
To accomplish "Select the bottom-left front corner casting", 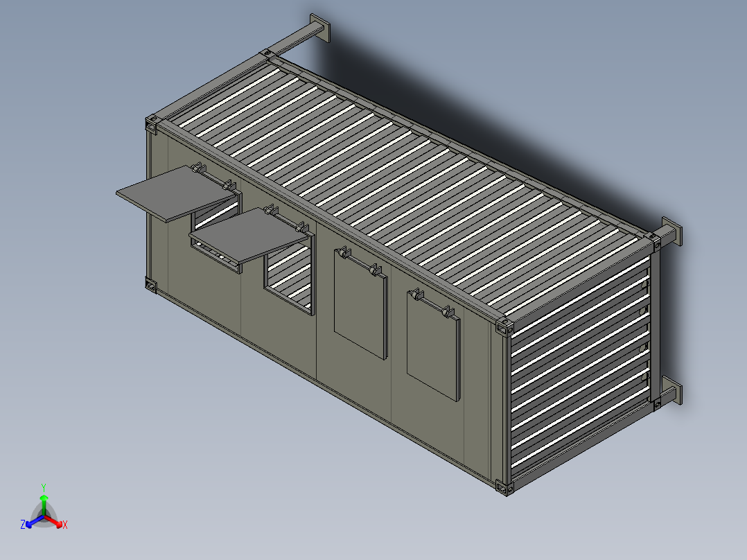I will click(x=151, y=285).
